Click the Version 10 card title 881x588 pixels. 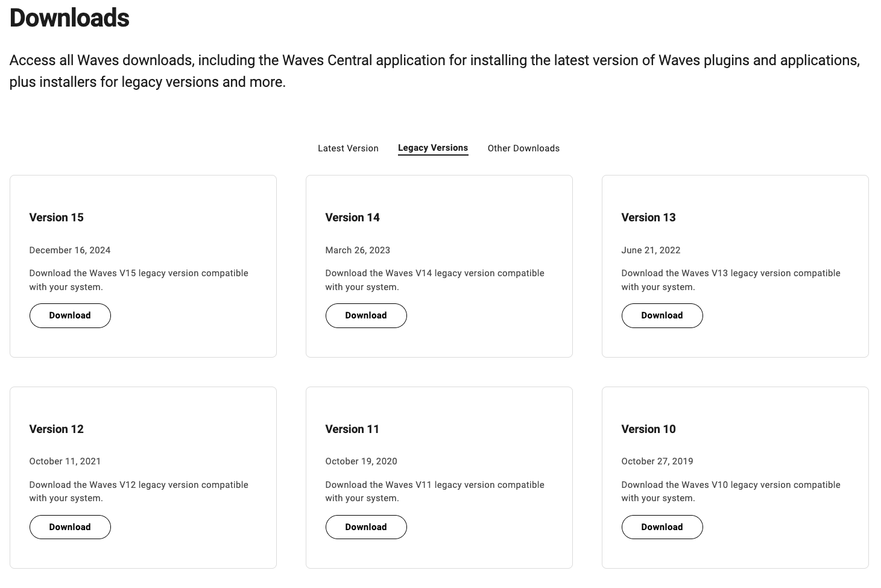(648, 429)
